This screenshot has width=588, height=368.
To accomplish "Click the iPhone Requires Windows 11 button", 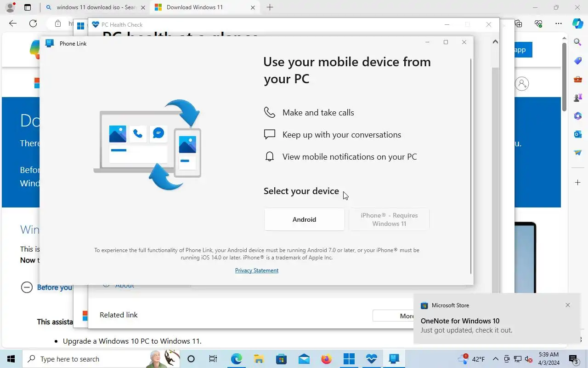I will (389, 219).
